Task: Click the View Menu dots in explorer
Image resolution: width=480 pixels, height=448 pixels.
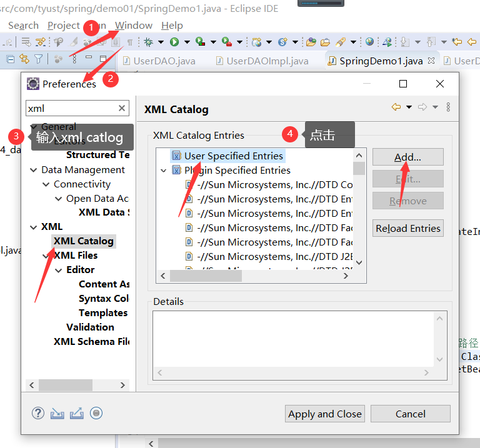Action: click(x=74, y=59)
